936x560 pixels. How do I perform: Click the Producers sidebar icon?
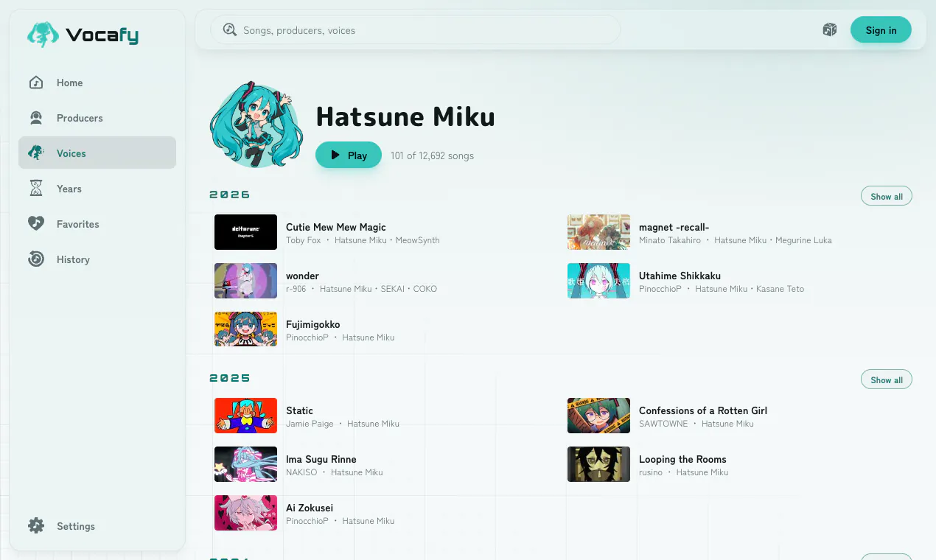point(36,118)
